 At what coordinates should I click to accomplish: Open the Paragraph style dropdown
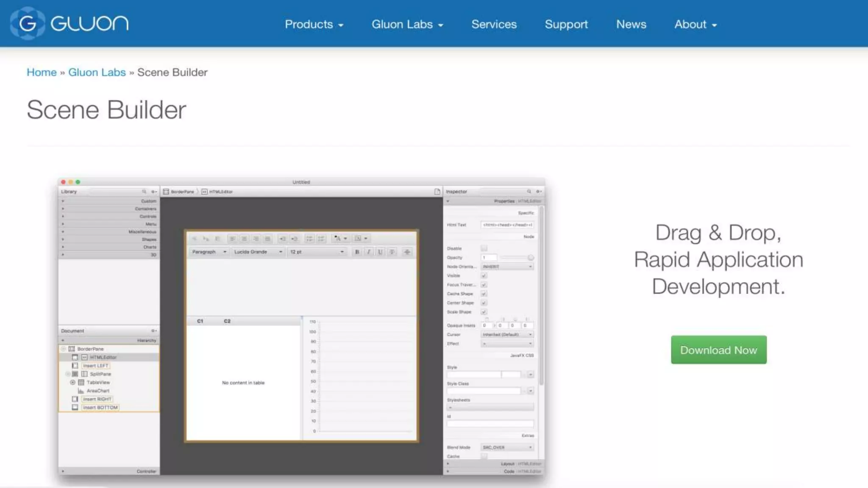[209, 252]
